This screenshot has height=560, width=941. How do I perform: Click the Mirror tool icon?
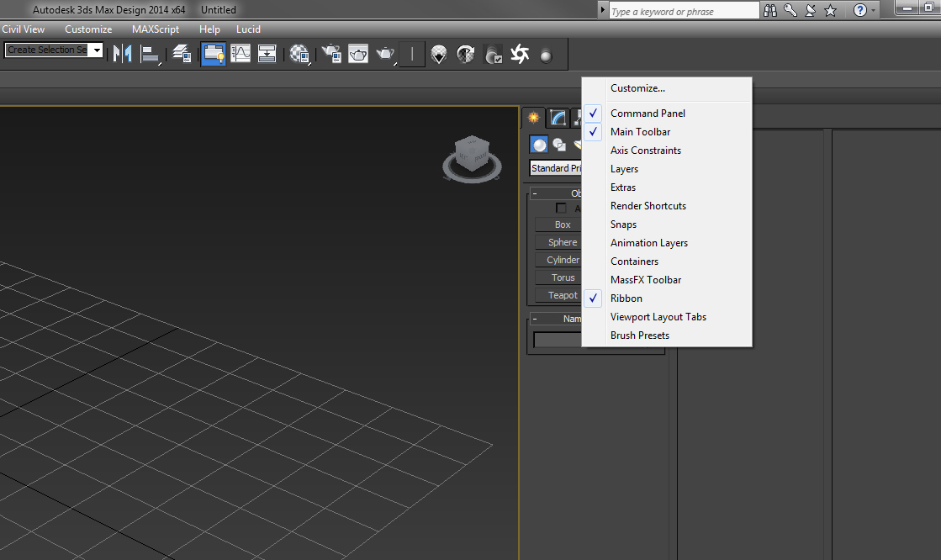click(123, 55)
